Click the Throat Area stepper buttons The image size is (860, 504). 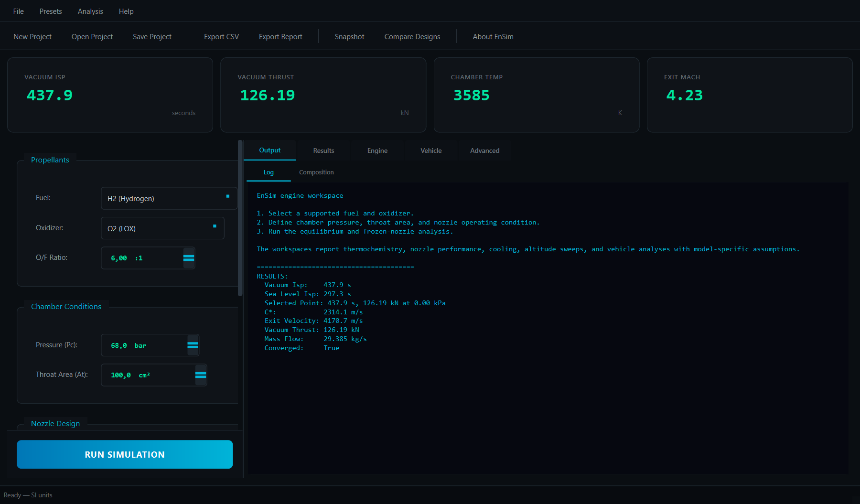pos(201,375)
